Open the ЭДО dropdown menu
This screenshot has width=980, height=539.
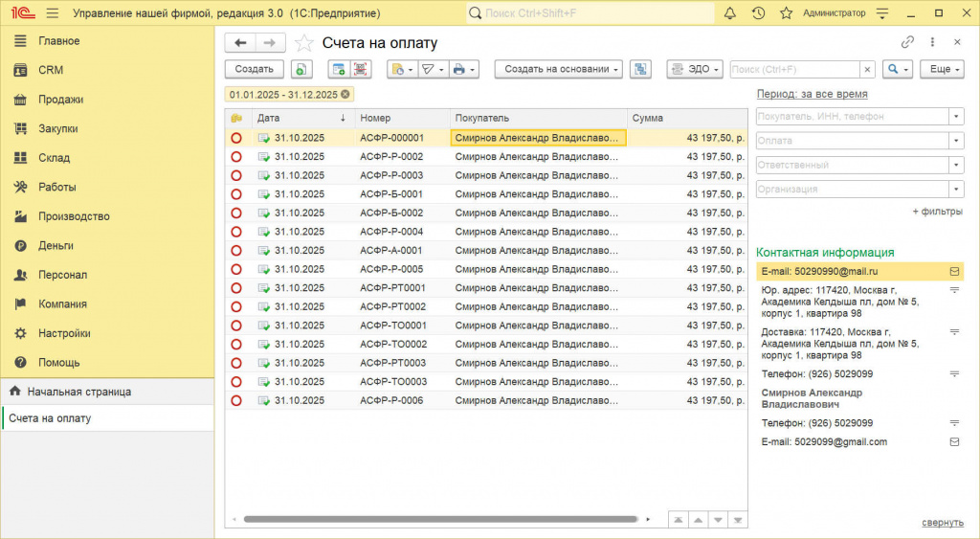[695, 69]
